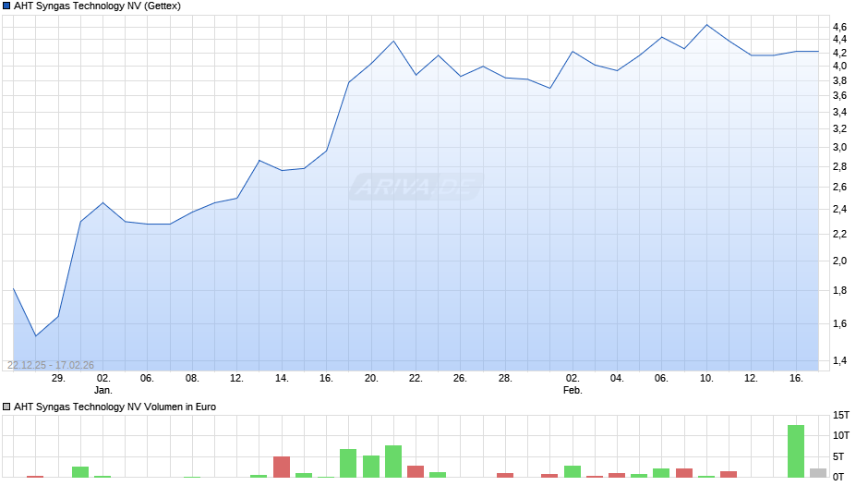Click the volume axis label 15T

point(841,415)
